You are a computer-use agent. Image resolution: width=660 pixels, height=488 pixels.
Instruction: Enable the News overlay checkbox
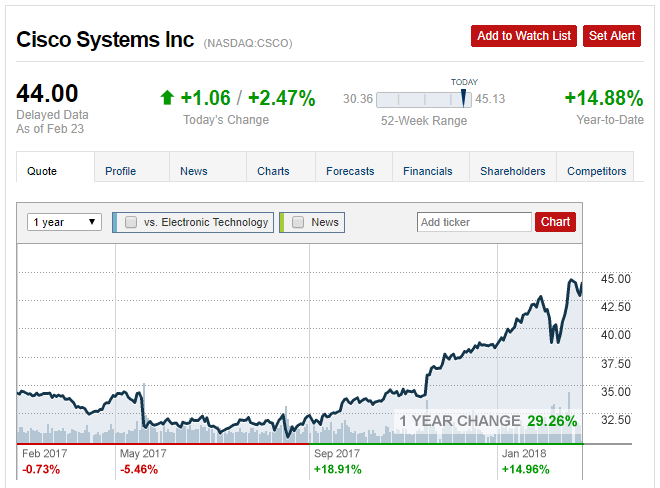coord(298,222)
